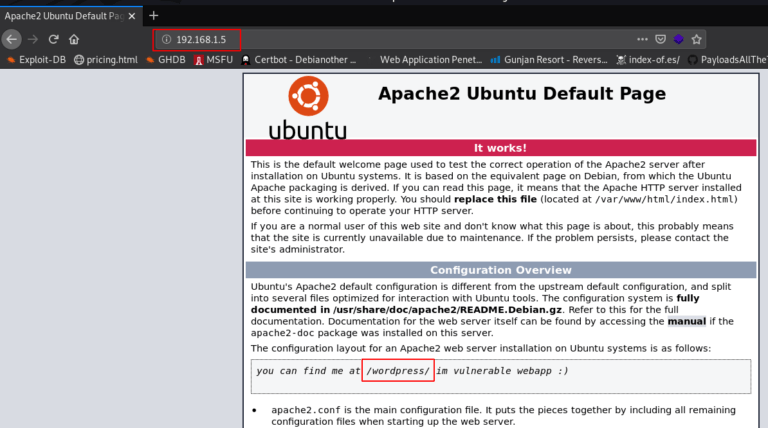Bookmark this page with the star icon
768x428 pixels.
697,39
